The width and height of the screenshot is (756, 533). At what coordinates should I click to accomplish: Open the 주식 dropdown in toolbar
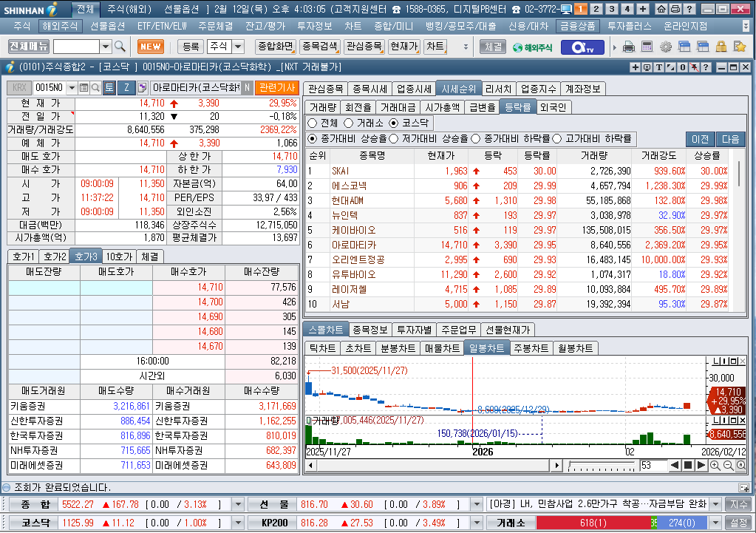[x=238, y=47]
